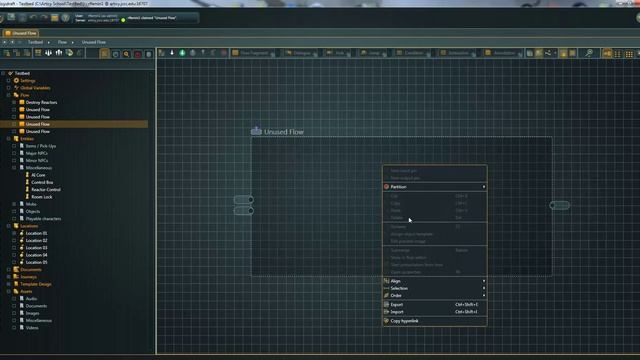Viewport: 640px width, 360px height.
Task: Select the Audio assets folder
Action: pyautogui.click(x=31, y=299)
